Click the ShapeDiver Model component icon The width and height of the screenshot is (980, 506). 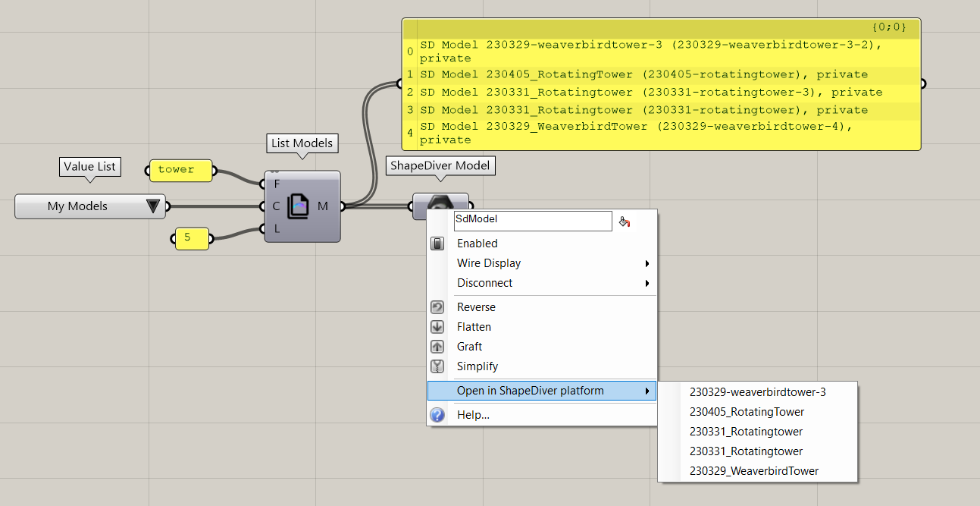click(441, 203)
